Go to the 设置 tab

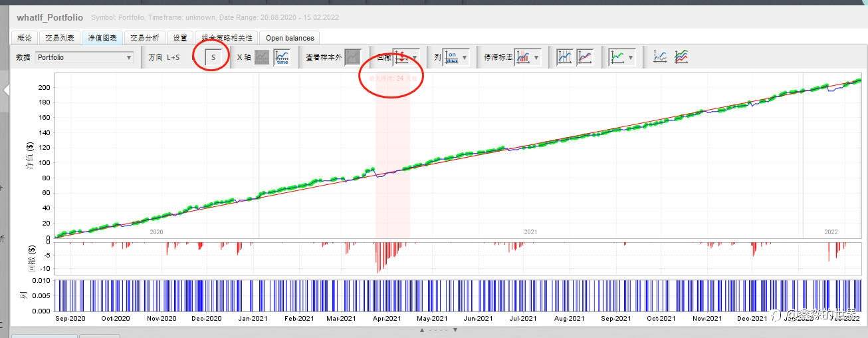pos(180,38)
